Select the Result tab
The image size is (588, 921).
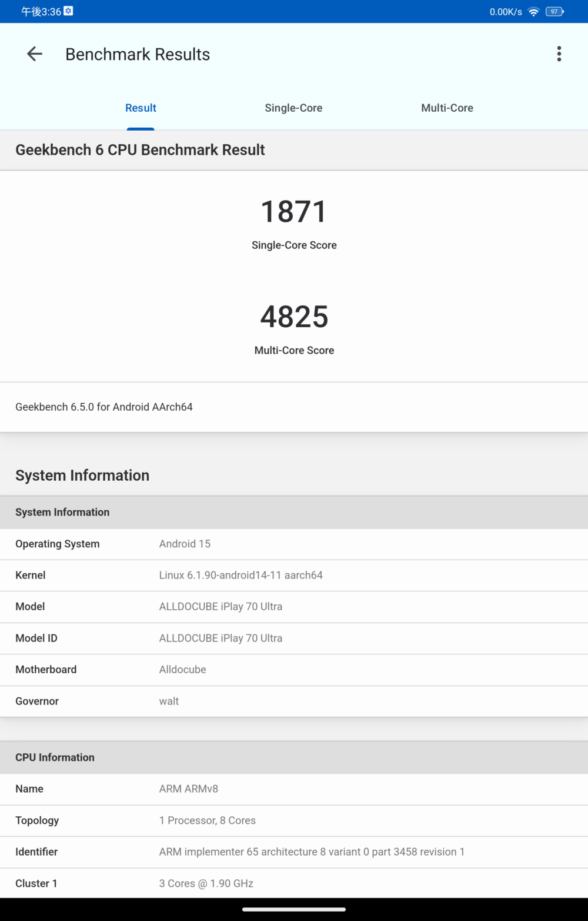pyautogui.click(x=141, y=108)
